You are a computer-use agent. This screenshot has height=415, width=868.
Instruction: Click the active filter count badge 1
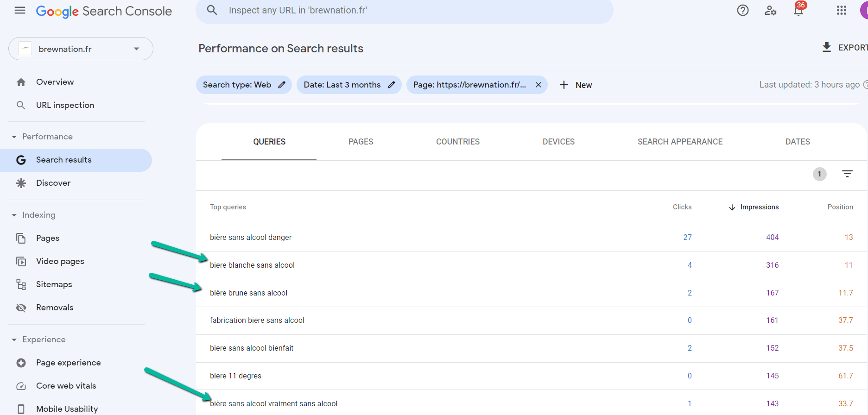click(x=819, y=174)
